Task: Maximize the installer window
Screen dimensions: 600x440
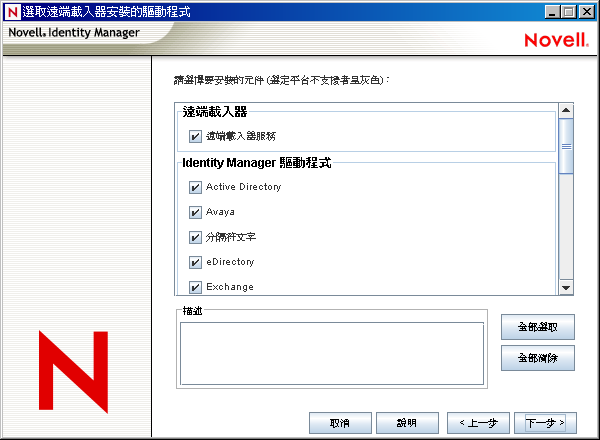Action: pos(569,12)
